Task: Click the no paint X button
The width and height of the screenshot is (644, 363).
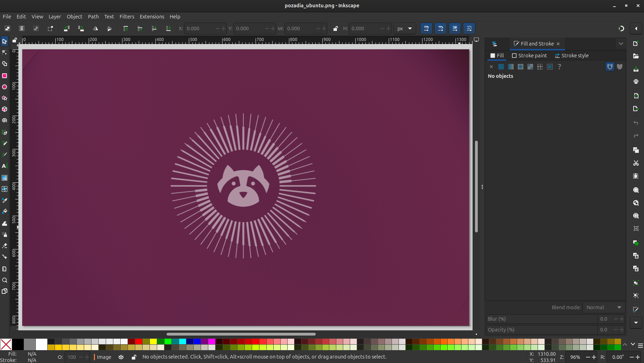Action: 491,67
